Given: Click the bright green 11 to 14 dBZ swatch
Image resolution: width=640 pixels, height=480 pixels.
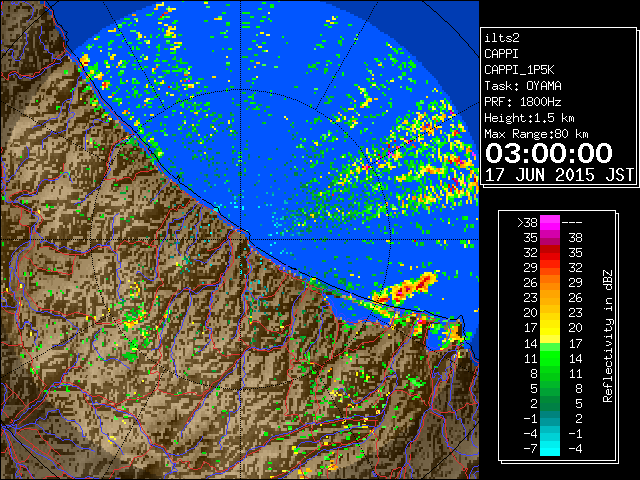Looking at the screenshot, I should click(550, 358).
